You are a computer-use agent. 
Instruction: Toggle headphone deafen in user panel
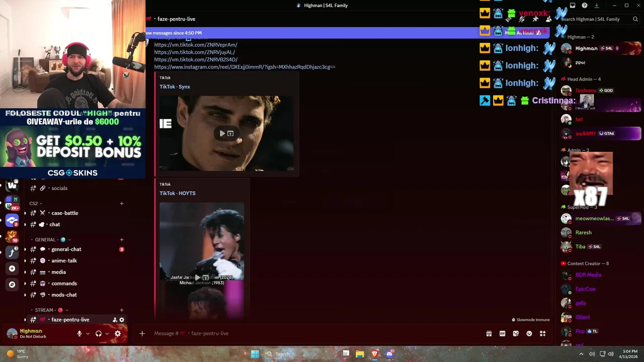tap(99, 333)
